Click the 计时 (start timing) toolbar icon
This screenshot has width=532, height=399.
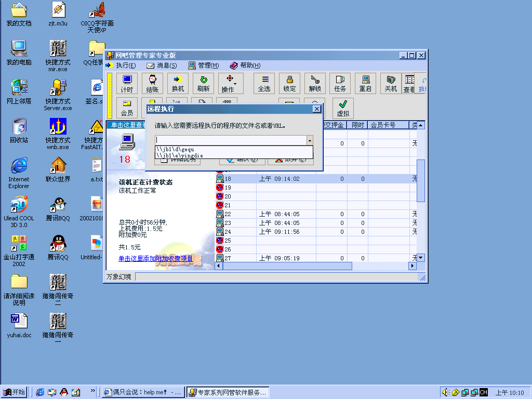click(127, 83)
